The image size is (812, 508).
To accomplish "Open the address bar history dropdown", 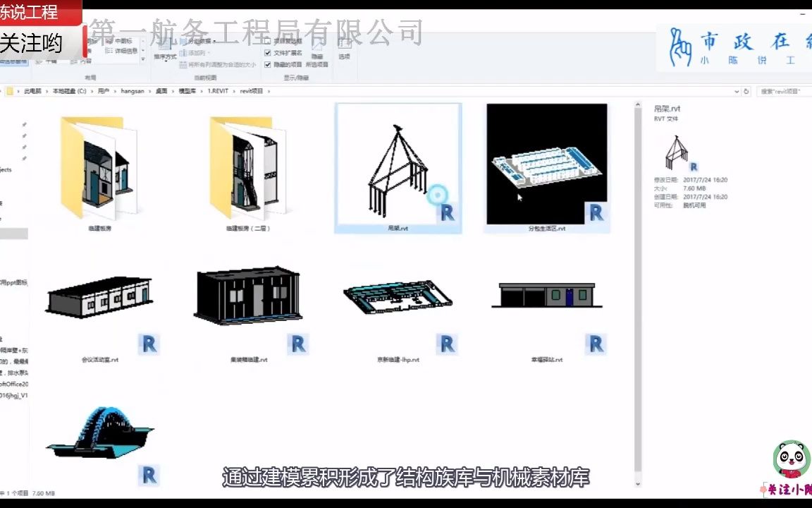I will (x=737, y=91).
